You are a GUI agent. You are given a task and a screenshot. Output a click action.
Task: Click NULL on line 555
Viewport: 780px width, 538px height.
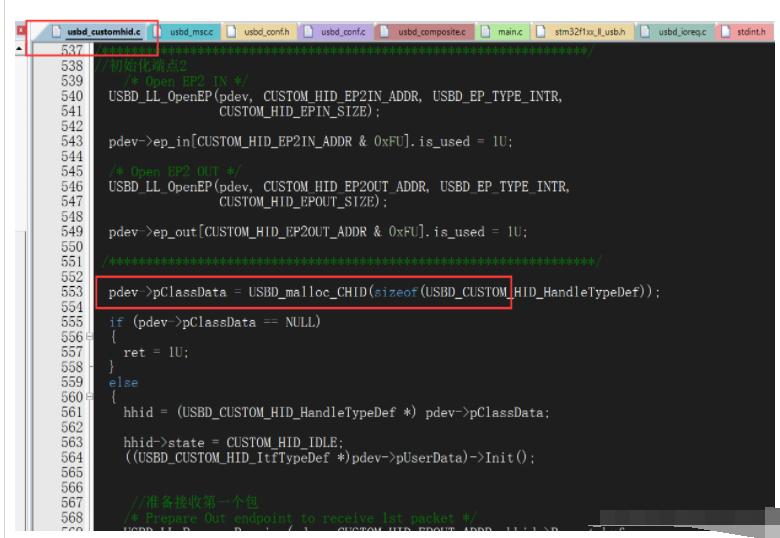tap(300, 322)
